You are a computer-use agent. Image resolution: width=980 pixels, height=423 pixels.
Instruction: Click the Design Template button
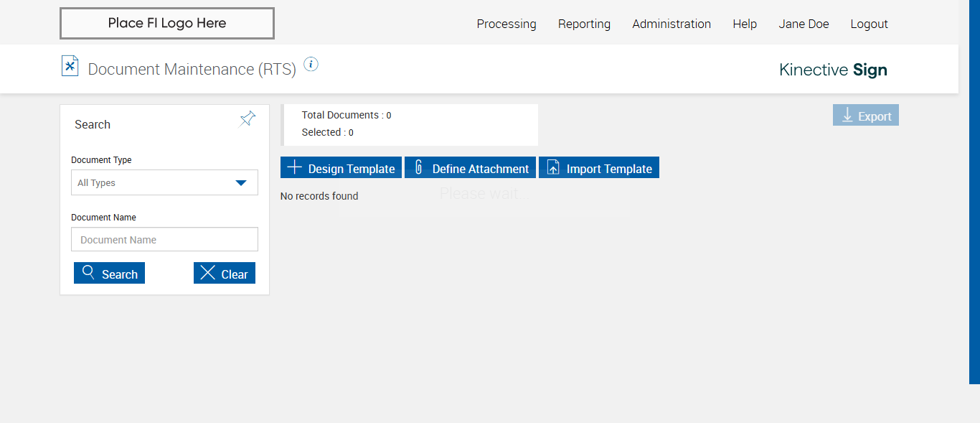[341, 168]
